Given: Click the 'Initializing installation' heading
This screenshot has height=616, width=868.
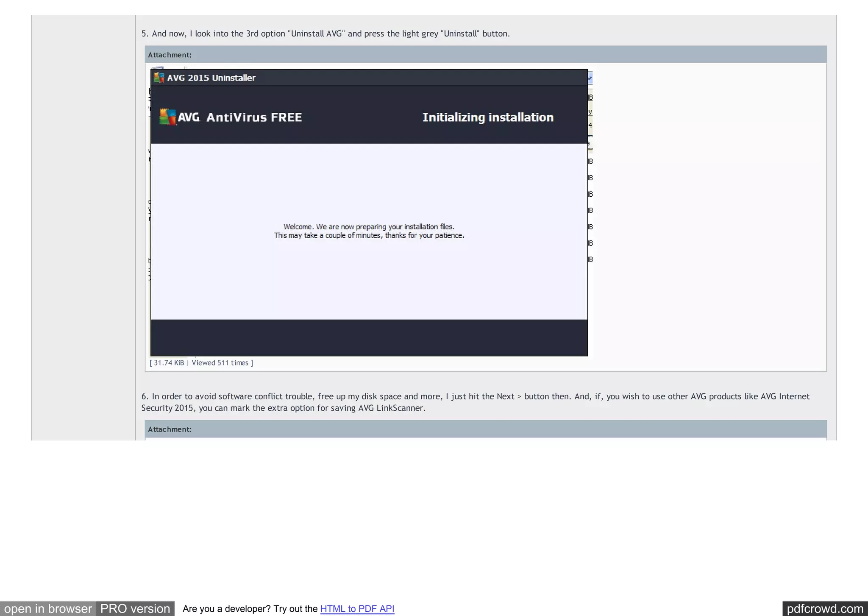Looking at the screenshot, I should pyautogui.click(x=488, y=117).
